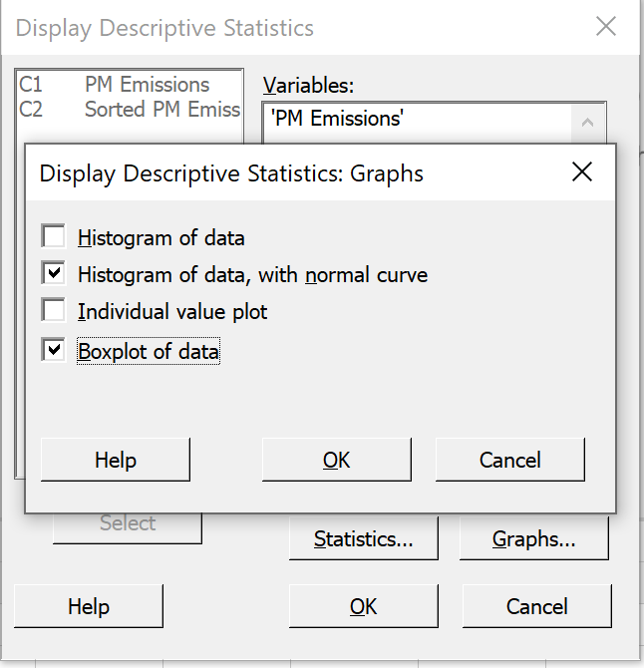Uncheck Boxplot of data
This screenshot has width=644, height=668.
click(x=53, y=350)
